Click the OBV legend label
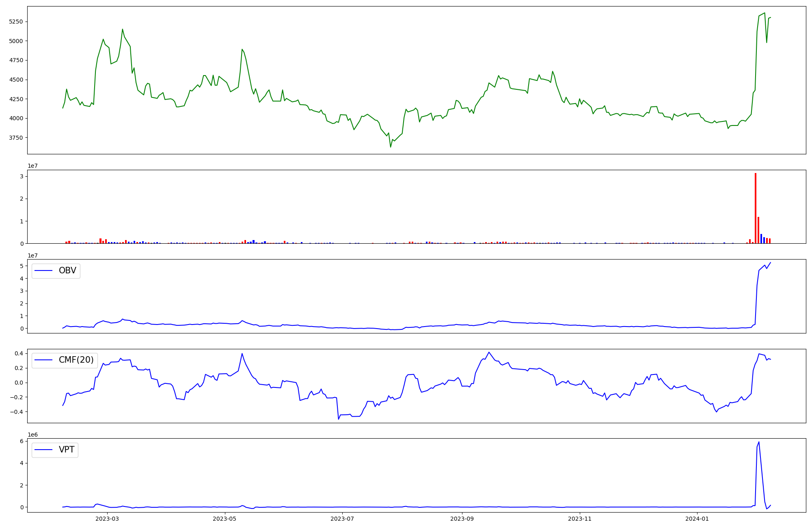The width and height of the screenshot is (812, 528). coord(67,270)
